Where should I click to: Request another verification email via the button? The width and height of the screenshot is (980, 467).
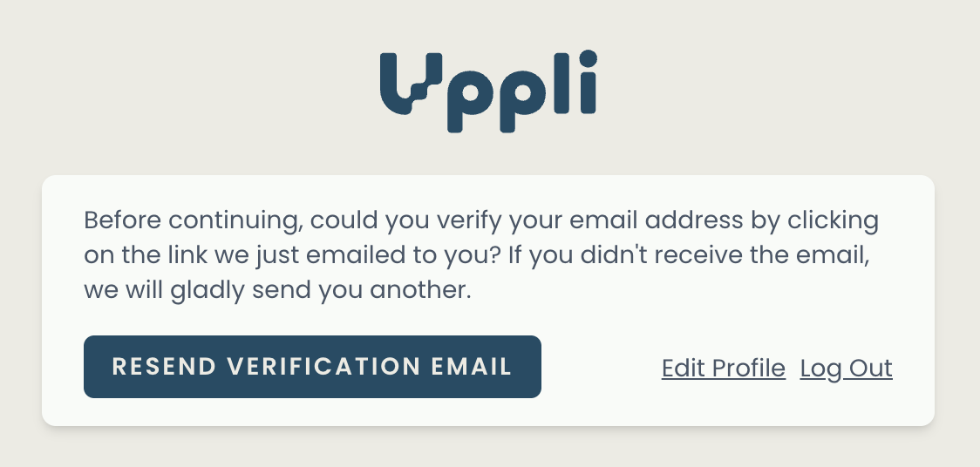312,367
